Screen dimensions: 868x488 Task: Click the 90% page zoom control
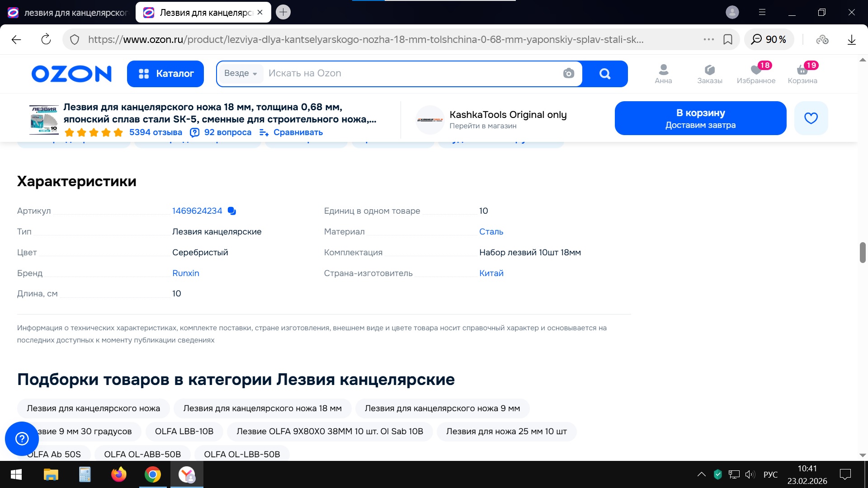pyautogui.click(x=769, y=39)
